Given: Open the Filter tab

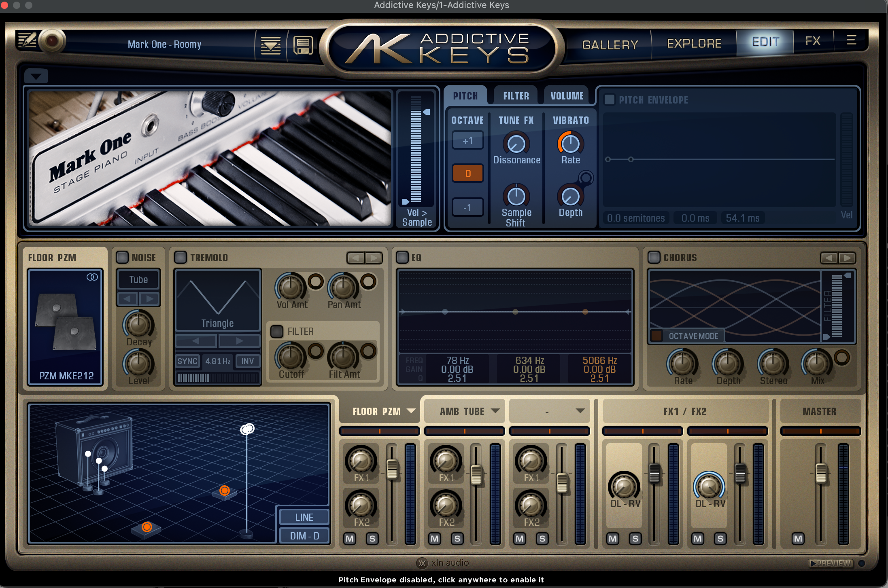Looking at the screenshot, I should 516,96.
